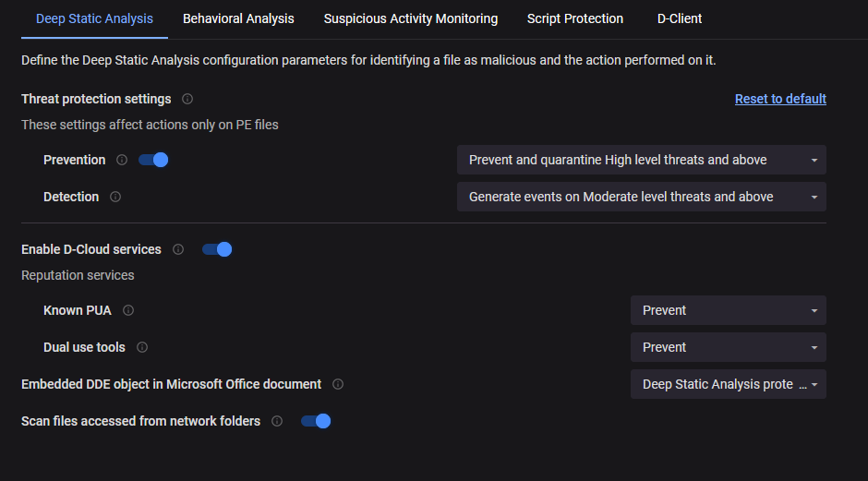Click info icon beside Detection label
Screen dimensions: 868x481
(115, 197)
